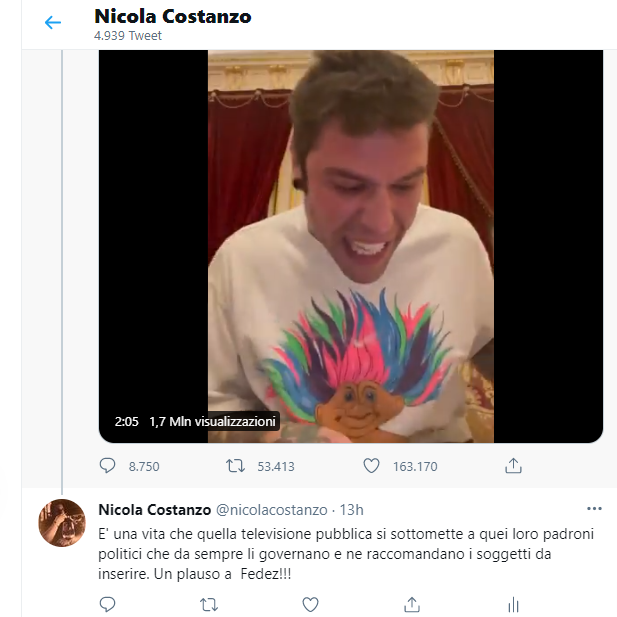Like the video tweet with 163.170 likes
The height and width of the screenshot is (617, 617).
(371, 466)
